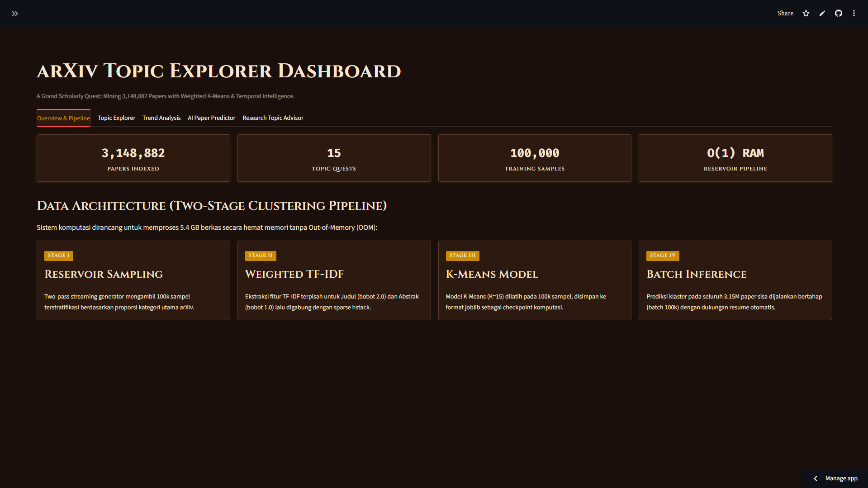Image resolution: width=868 pixels, height=488 pixels.
Task: Open the Research Topic Advisor tab
Action: click(273, 118)
